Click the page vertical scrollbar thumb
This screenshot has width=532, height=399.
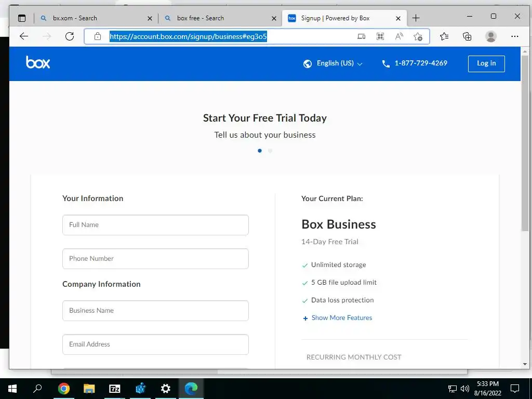[525, 144]
